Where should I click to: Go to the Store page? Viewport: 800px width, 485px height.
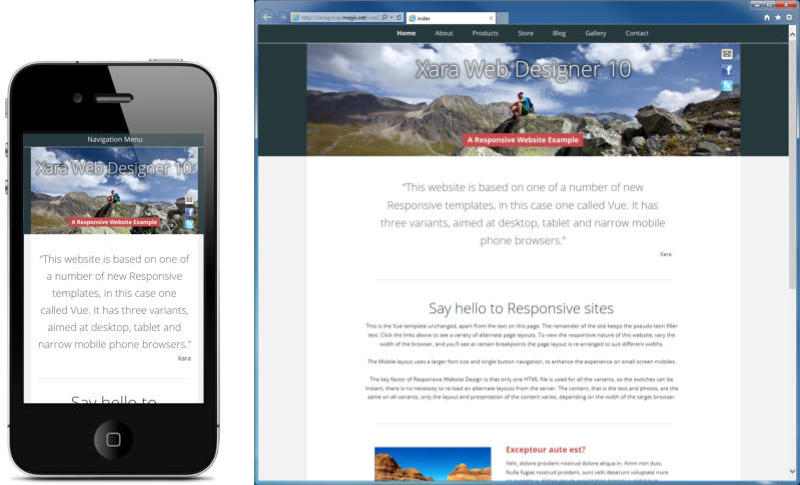click(x=525, y=33)
